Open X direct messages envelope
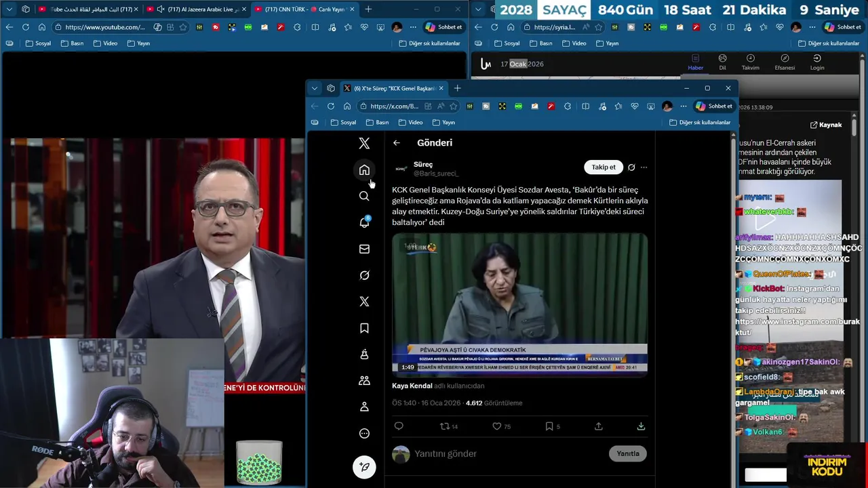 coord(364,249)
